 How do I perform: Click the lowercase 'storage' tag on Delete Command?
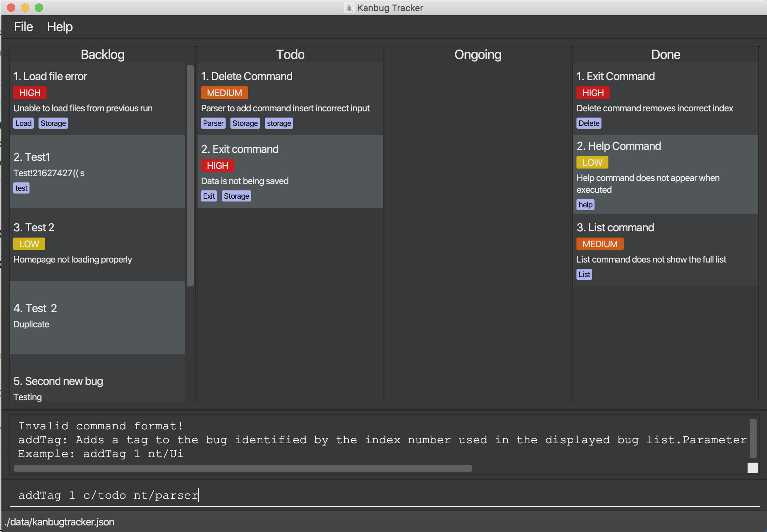pos(279,123)
